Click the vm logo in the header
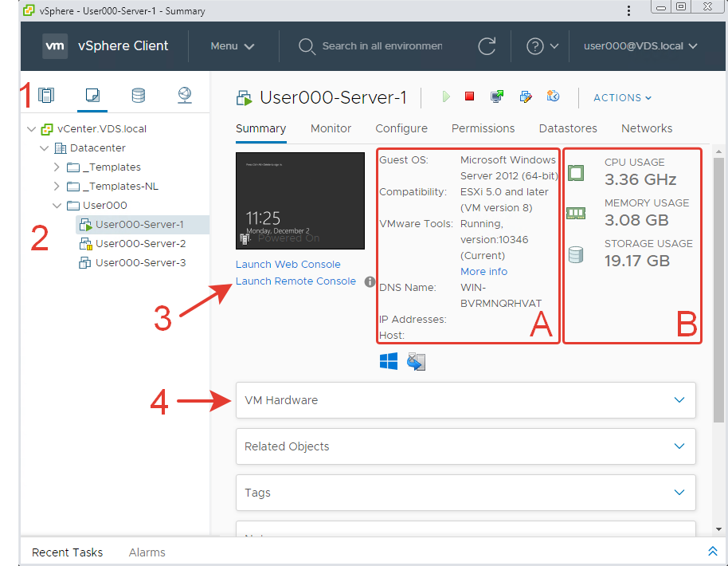 (55, 46)
